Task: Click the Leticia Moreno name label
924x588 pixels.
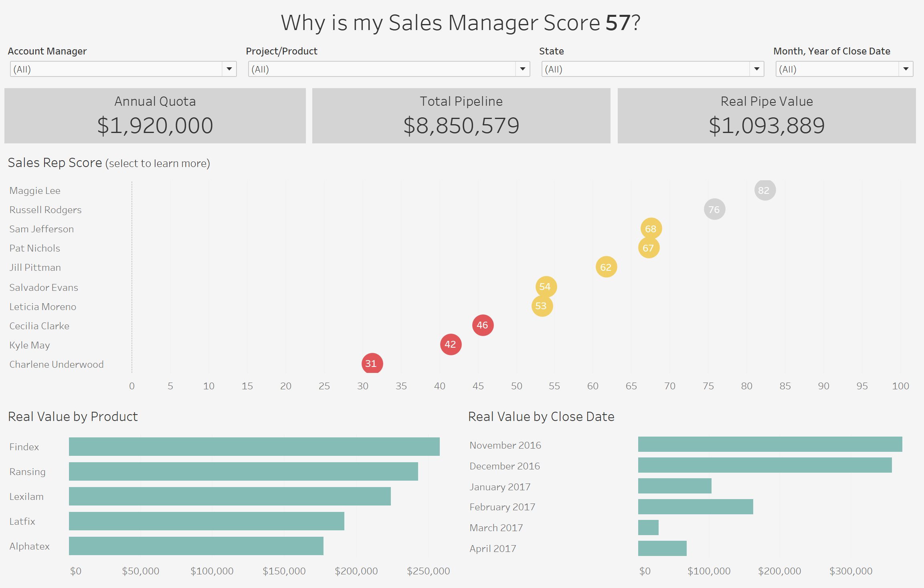Action: 42,307
